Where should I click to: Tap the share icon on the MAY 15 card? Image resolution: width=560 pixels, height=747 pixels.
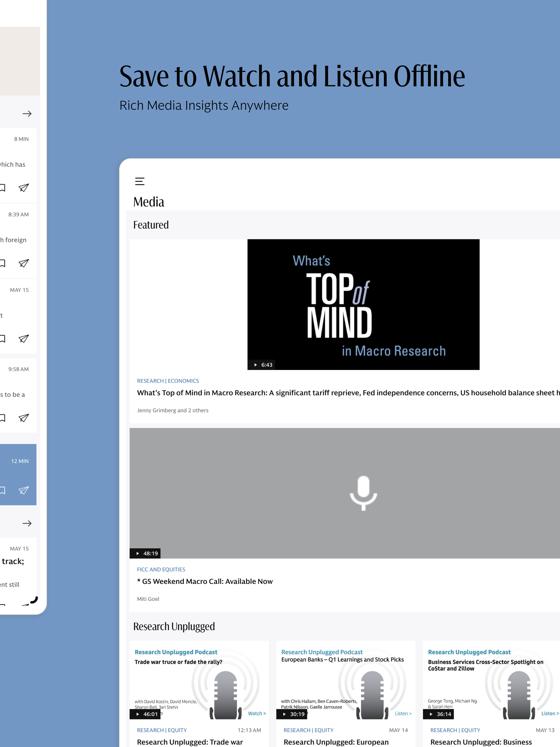coord(24,339)
